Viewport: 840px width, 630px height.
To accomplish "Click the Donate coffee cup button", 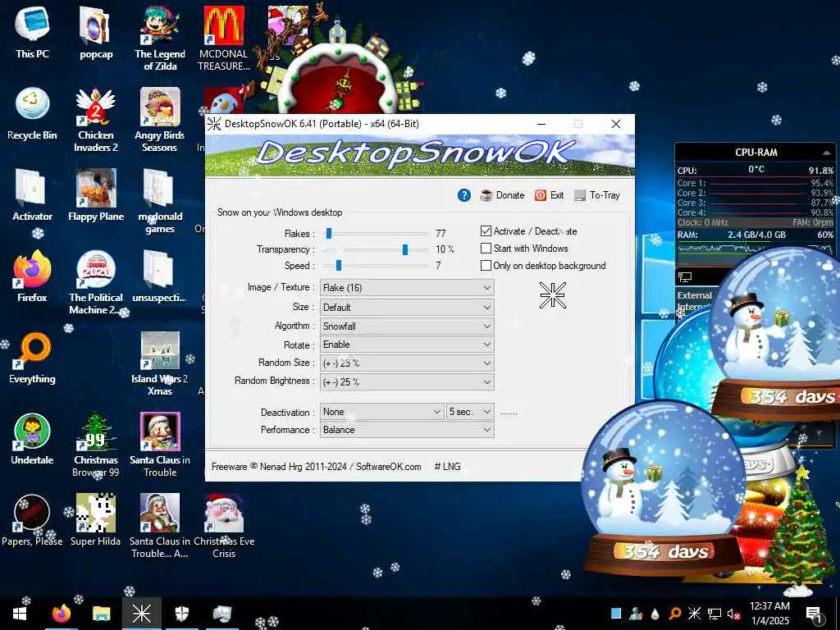I will pos(502,195).
